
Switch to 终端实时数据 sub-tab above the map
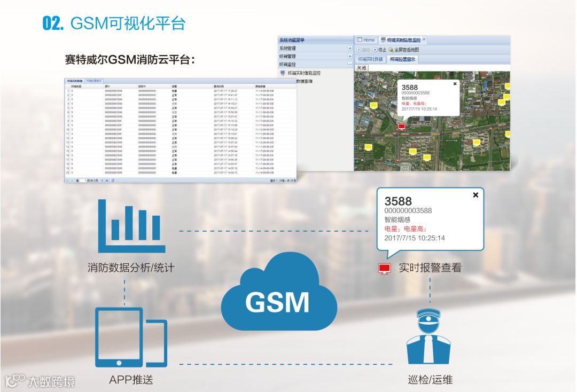[371, 59]
